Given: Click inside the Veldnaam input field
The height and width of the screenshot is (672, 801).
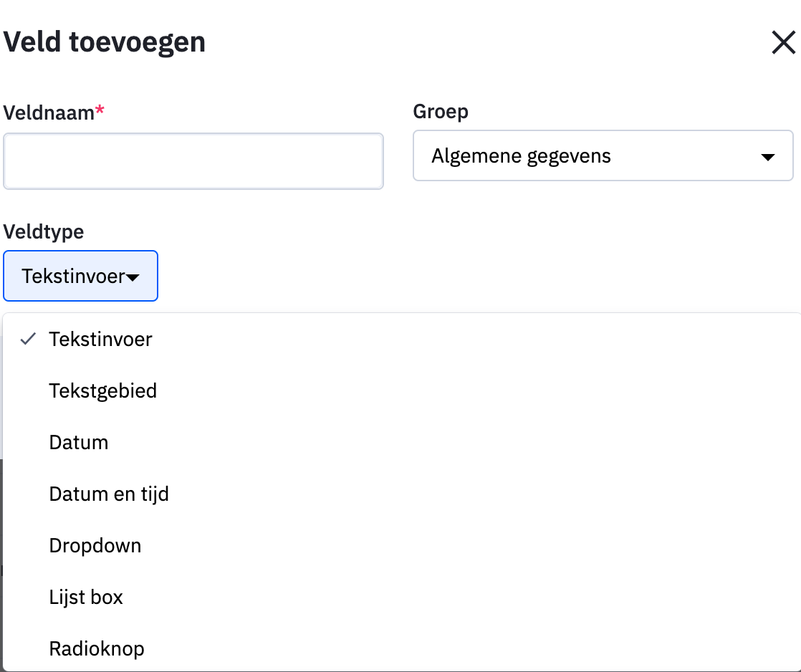Looking at the screenshot, I should pyautogui.click(x=193, y=160).
